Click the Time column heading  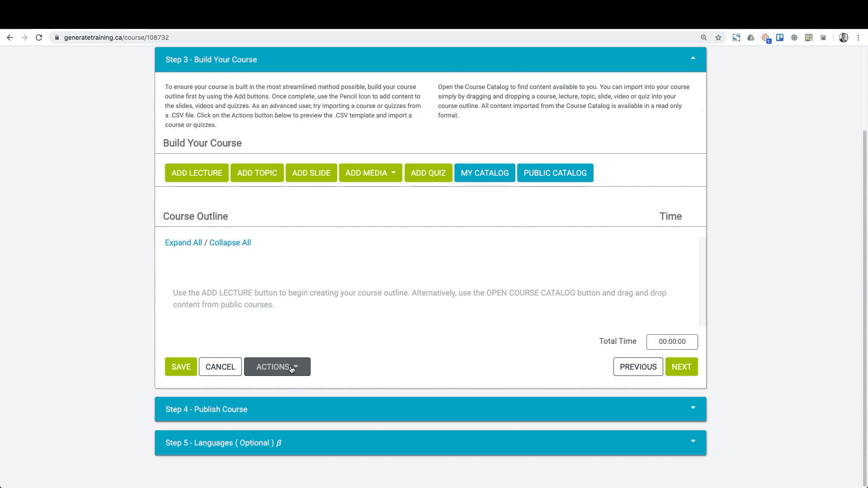point(670,216)
